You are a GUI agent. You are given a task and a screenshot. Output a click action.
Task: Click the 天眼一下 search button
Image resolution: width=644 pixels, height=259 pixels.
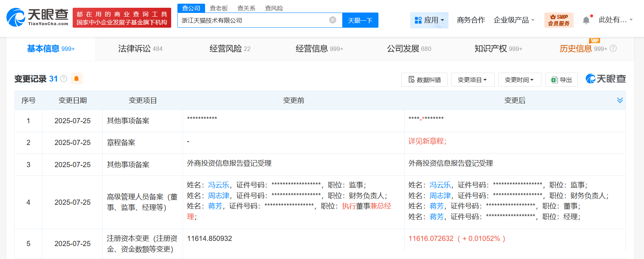[360, 20]
